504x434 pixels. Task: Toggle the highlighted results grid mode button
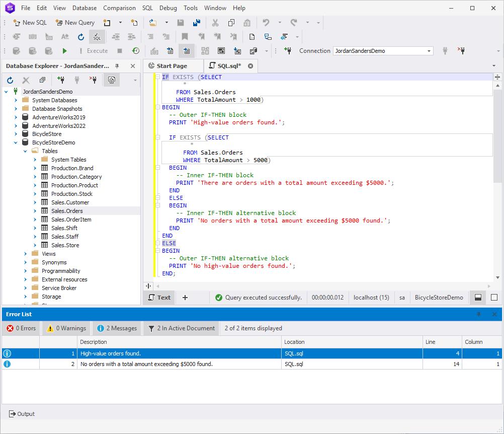(187, 51)
